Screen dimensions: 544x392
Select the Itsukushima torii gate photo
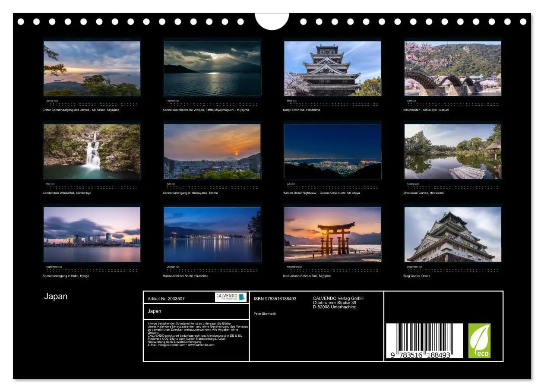[x=332, y=234]
